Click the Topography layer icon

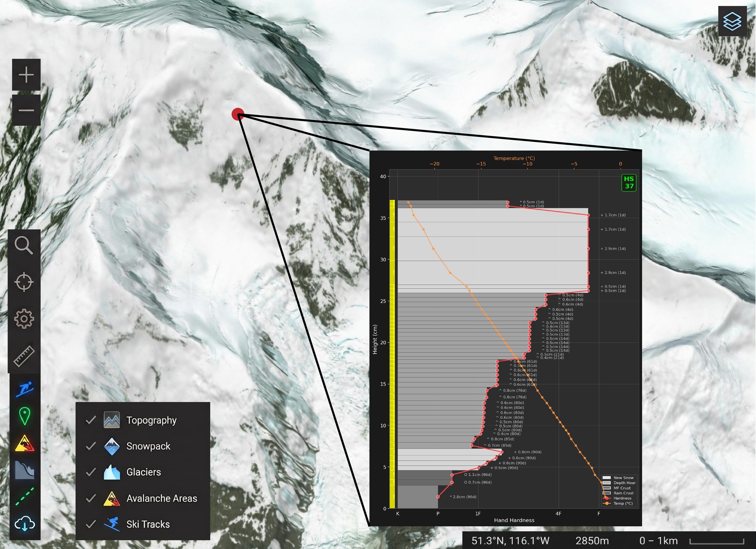click(x=112, y=420)
